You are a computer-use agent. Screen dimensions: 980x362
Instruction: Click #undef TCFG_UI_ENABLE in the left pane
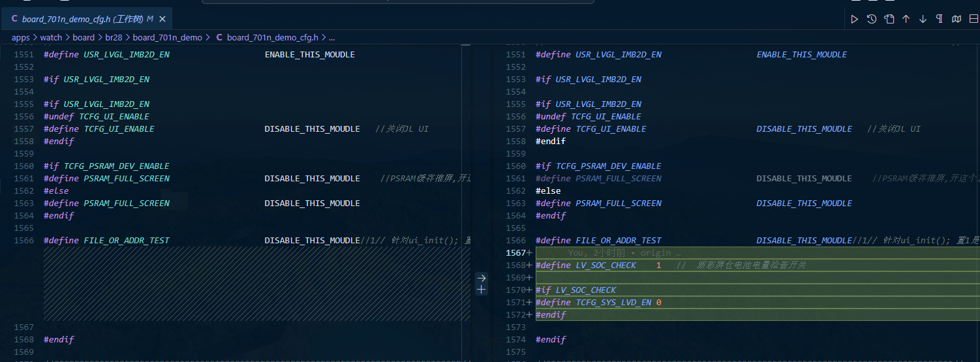pos(97,117)
